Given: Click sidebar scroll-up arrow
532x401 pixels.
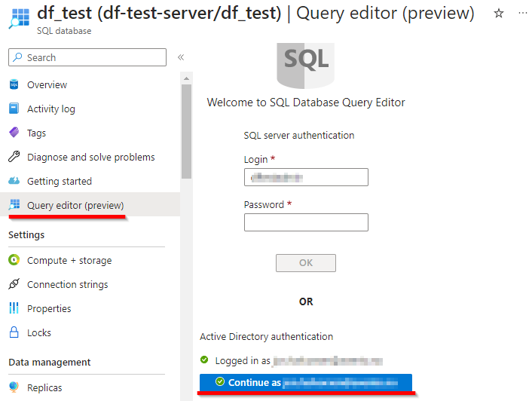Looking at the screenshot, I should (186, 78).
